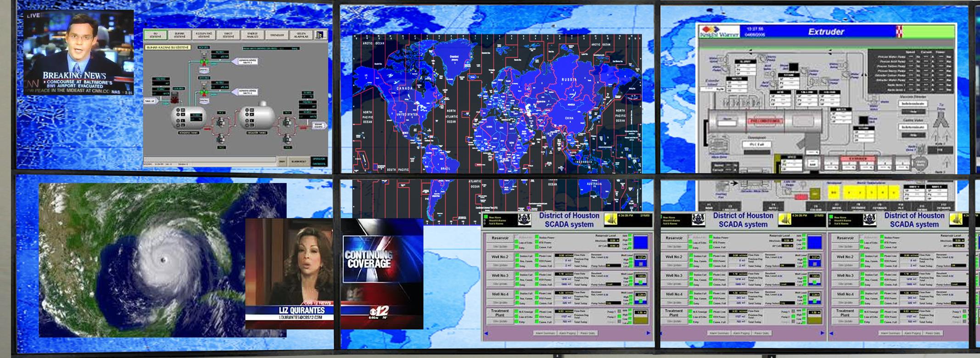Click CHINA on the world time zone map
The height and width of the screenshot is (358, 980).
(569, 118)
